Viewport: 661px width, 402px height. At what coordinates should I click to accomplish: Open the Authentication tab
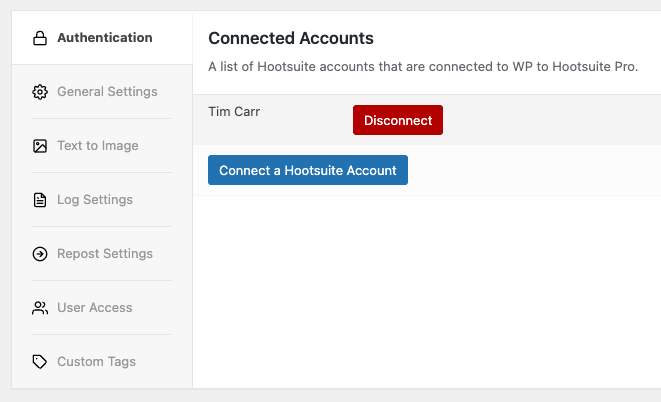[102, 38]
